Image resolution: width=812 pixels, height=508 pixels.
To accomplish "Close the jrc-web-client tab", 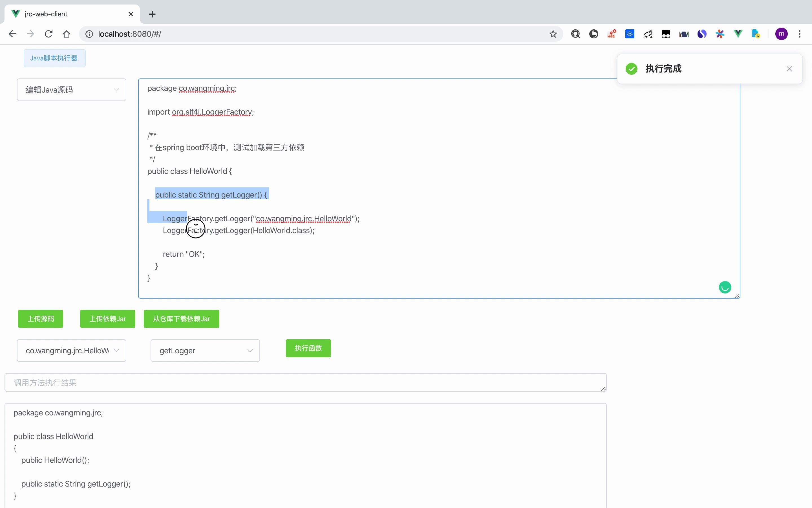I will tap(131, 14).
